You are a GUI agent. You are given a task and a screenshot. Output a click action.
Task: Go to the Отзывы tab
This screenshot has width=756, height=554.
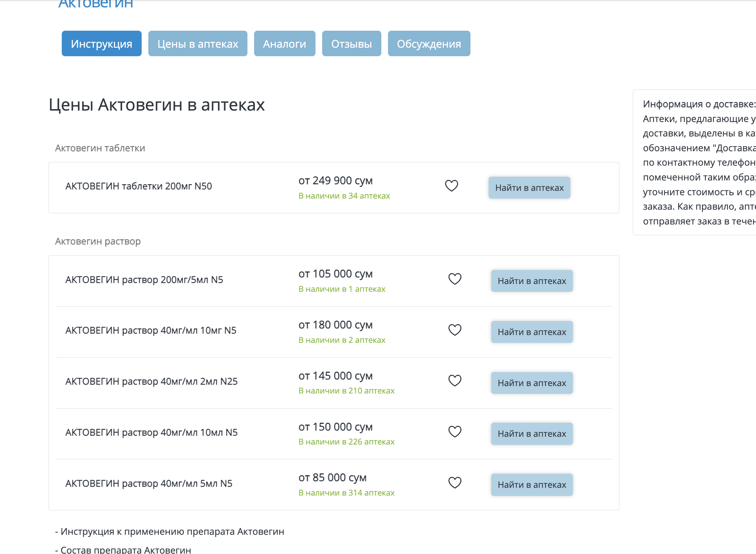(351, 44)
